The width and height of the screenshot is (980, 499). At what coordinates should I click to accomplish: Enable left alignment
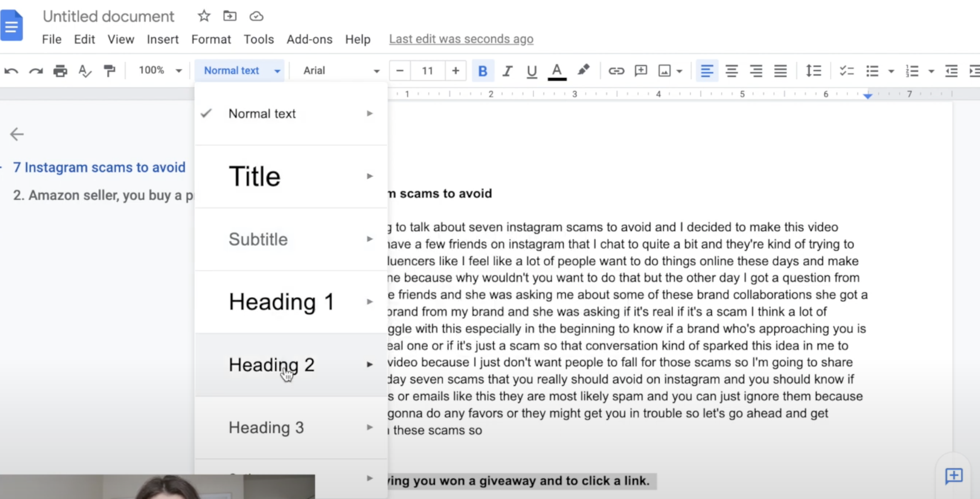pyautogui.click(x=707, y=71)
